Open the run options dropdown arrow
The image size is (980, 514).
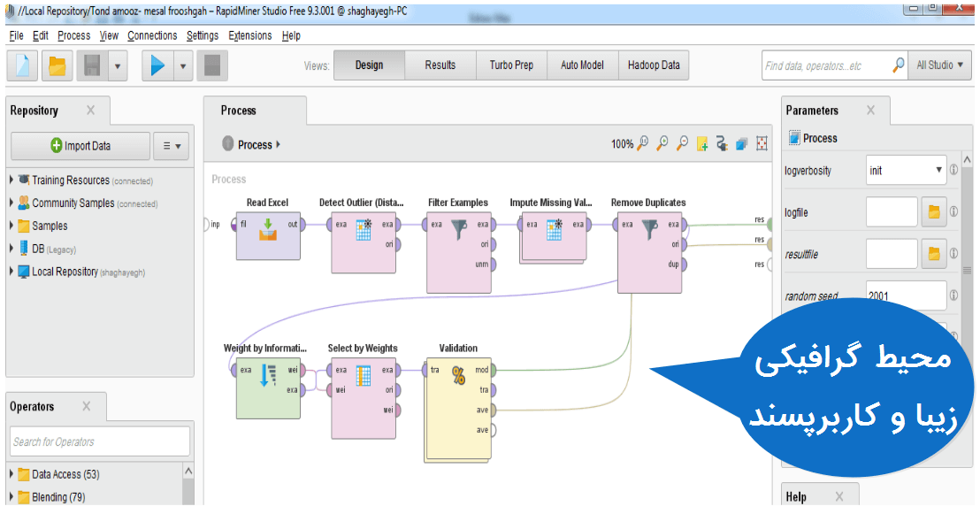[182, 65]
